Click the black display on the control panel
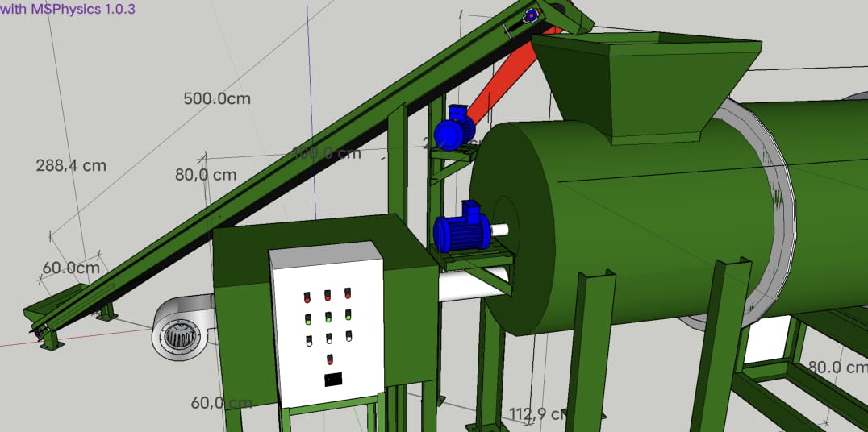Screen dimensions: 868x432 coord(334,379)
